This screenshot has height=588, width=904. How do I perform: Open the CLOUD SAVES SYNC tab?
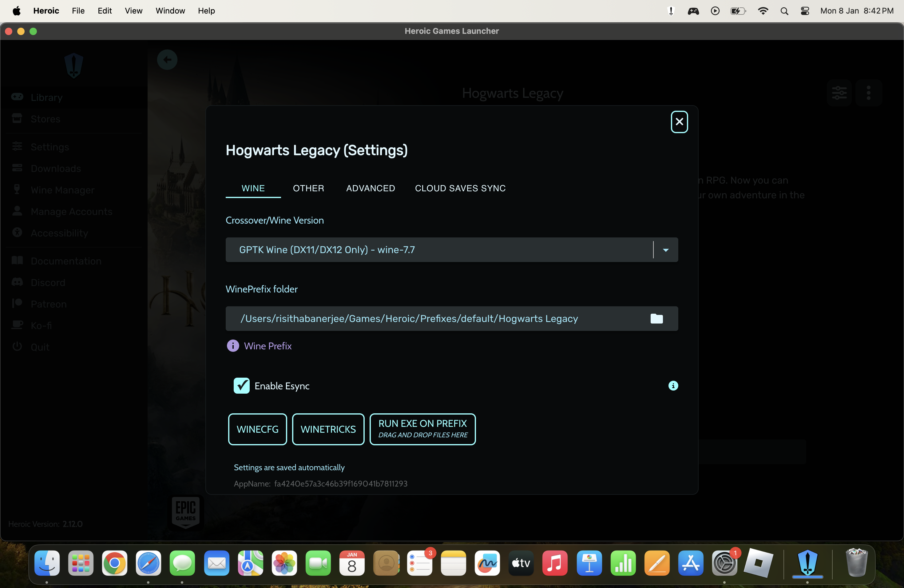point(460,189)
